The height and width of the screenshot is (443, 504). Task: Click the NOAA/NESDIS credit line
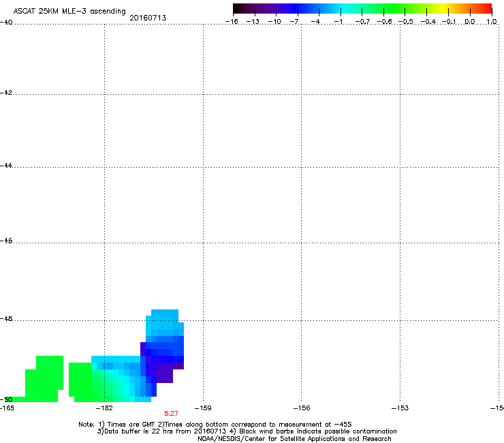click(x=294, y=439)
